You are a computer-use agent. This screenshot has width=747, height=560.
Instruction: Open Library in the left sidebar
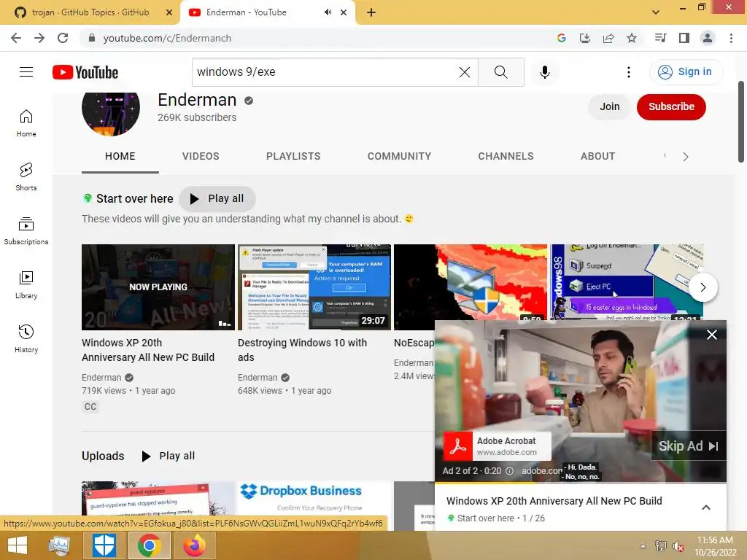click(x=26, y=285)
